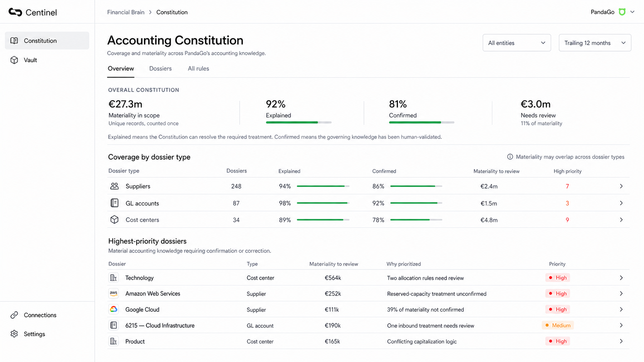
Task: Click the PandaGo shield icon
Action: click(x=622, y=12)
